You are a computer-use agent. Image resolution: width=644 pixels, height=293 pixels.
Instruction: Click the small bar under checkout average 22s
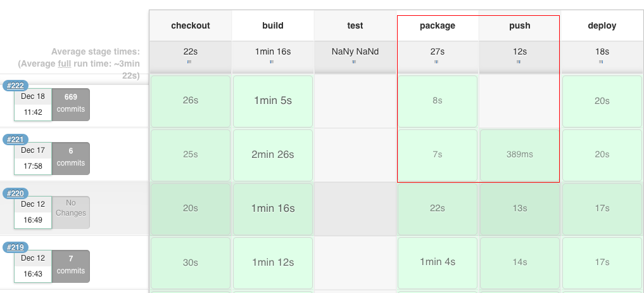189,62
